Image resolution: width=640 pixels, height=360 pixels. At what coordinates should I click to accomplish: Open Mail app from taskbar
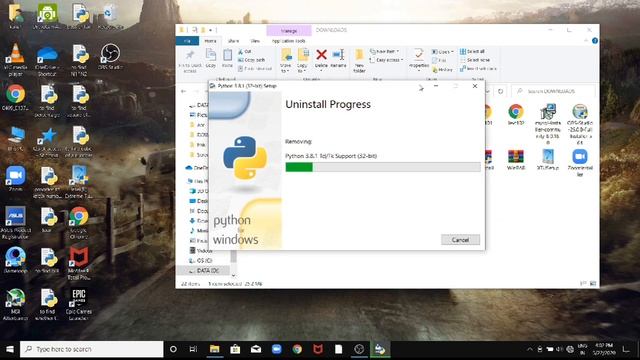click(256, 349)
